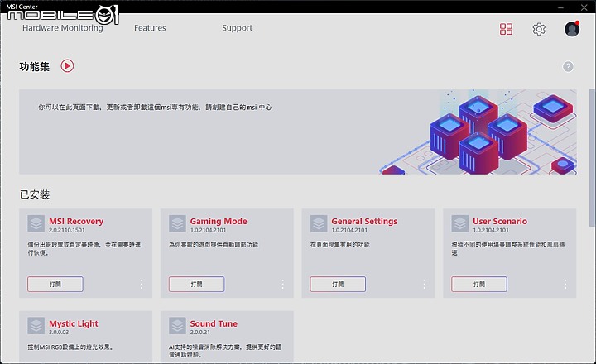Open the Support tab
596x364 pixels.
[238, 28]
